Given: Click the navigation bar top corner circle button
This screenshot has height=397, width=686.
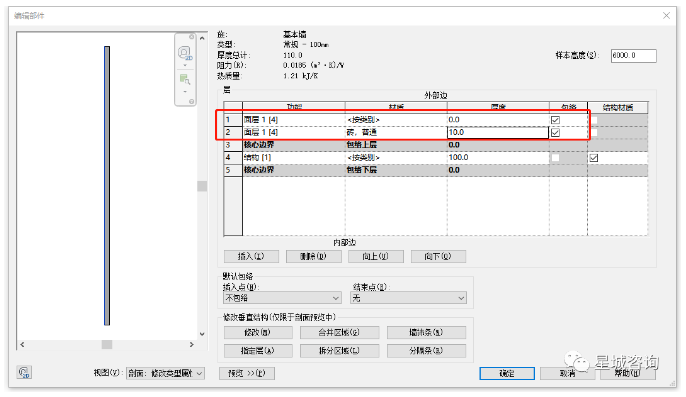Looking at the screenshot, I should 191,37.
